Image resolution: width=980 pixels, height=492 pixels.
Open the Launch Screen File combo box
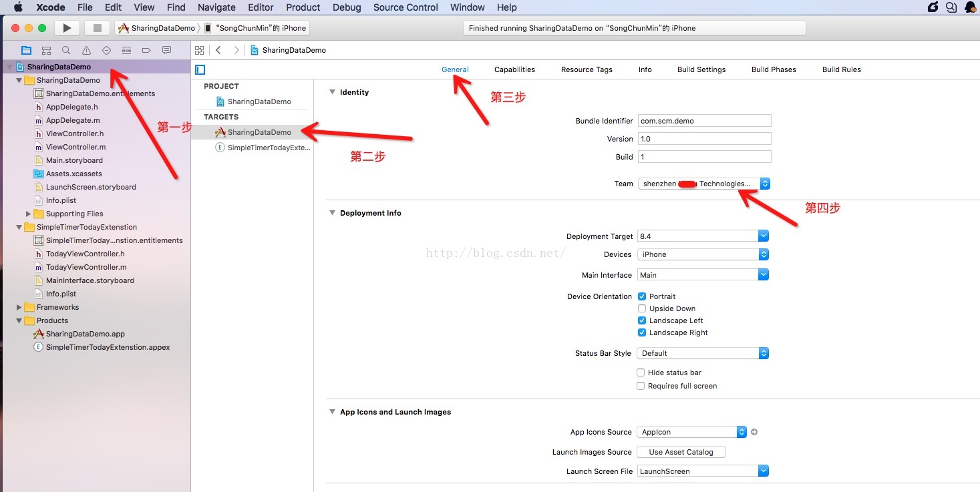pos(703,471)
